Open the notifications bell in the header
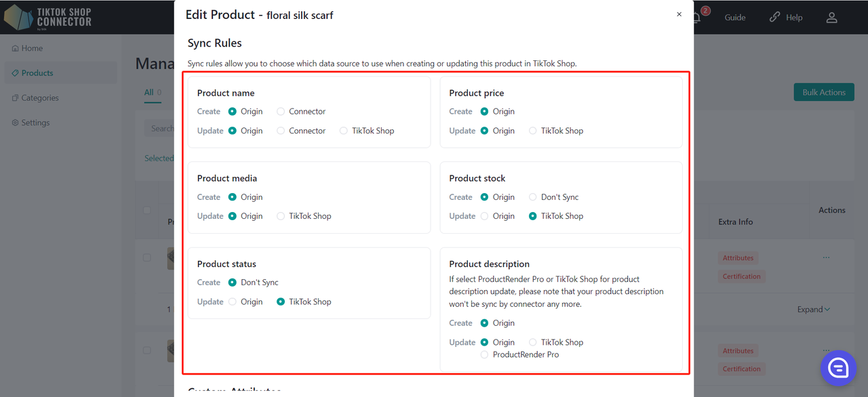Image resolution: width=868 pixels, height=397 pixels. pyautogui.click(x=697, y=17)
